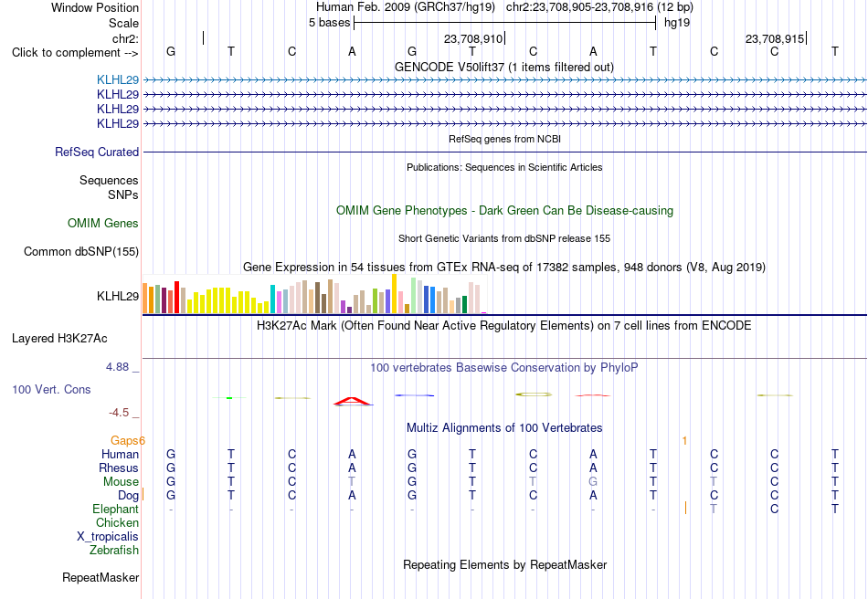Click the KLHL29 label beside GTEx bar chart

tap(117, 296)
